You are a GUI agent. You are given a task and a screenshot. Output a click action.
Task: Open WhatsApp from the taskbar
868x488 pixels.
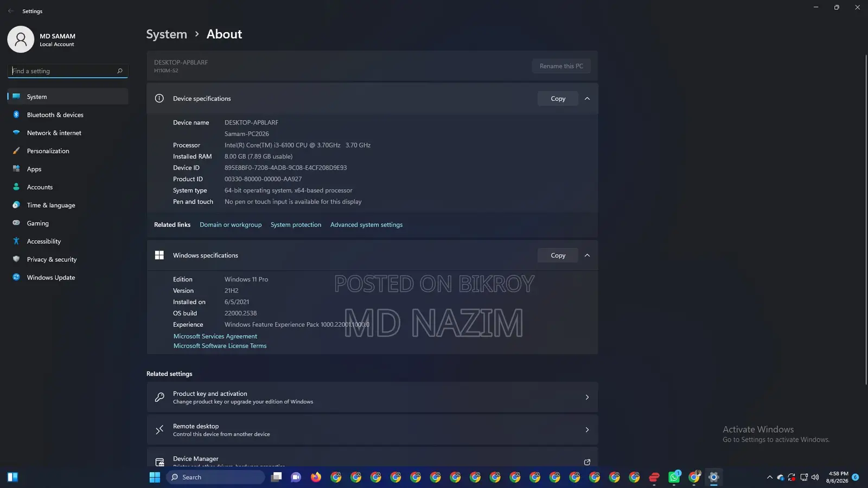(674, 477)
